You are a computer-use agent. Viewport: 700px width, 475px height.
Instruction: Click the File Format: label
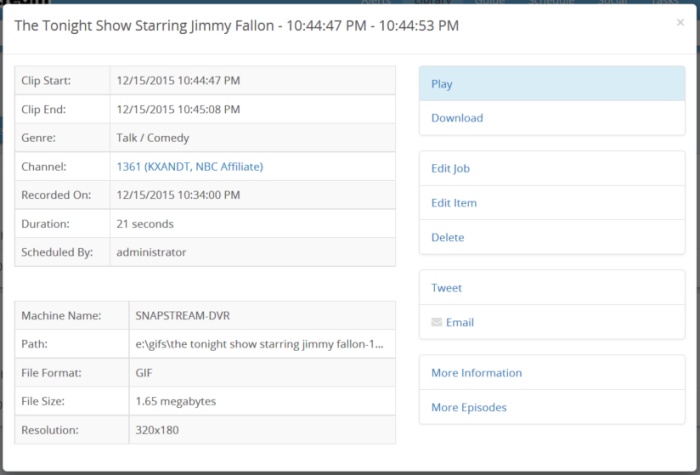coord(51,373)
